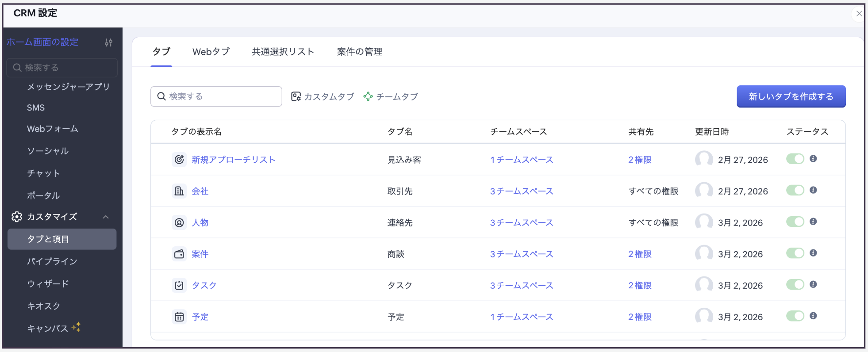Click the building icon next to 会社
Image resolution: width=868 pixels, height=352 pixels.
coord(179,191)
